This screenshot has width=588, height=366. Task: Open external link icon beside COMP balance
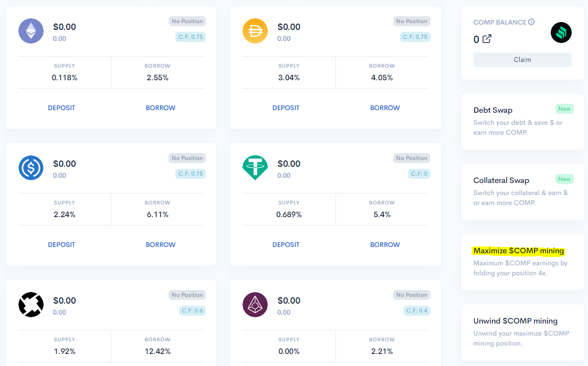coord(487,39)
